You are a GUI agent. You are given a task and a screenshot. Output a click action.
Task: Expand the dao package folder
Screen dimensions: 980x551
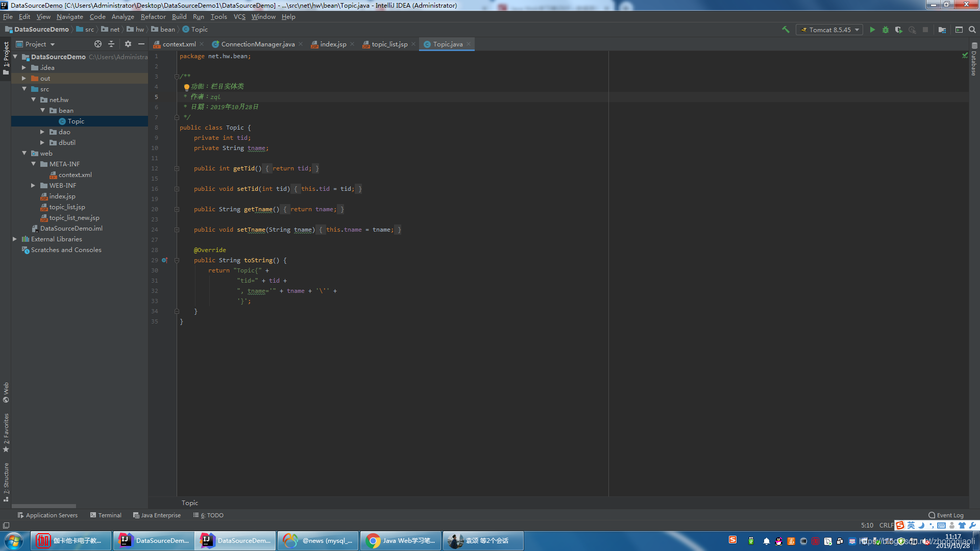point(42,132)
